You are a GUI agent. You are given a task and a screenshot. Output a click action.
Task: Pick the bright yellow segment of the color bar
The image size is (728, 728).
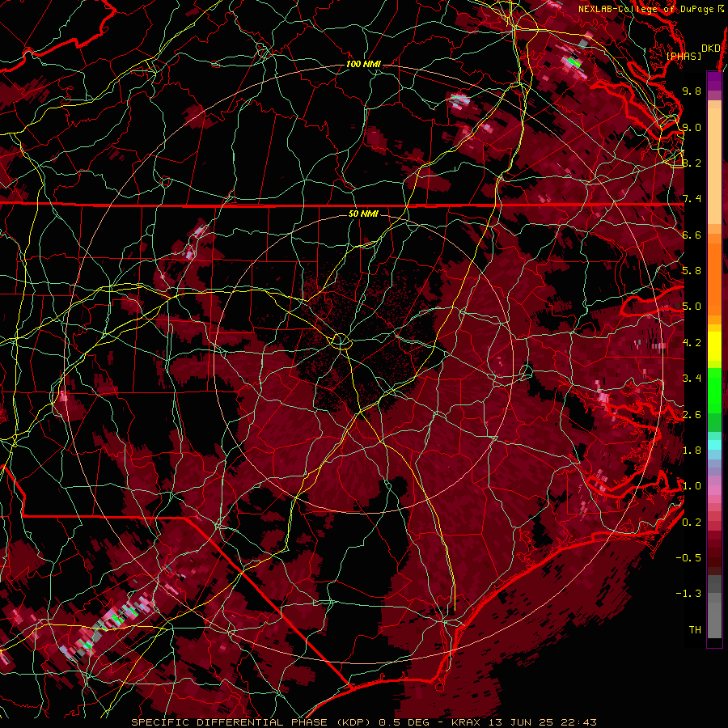[714, 346]
